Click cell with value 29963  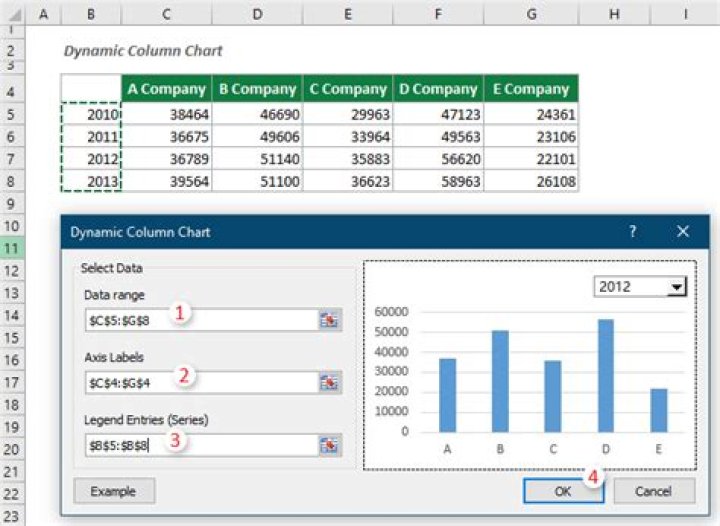click(348, 114)
